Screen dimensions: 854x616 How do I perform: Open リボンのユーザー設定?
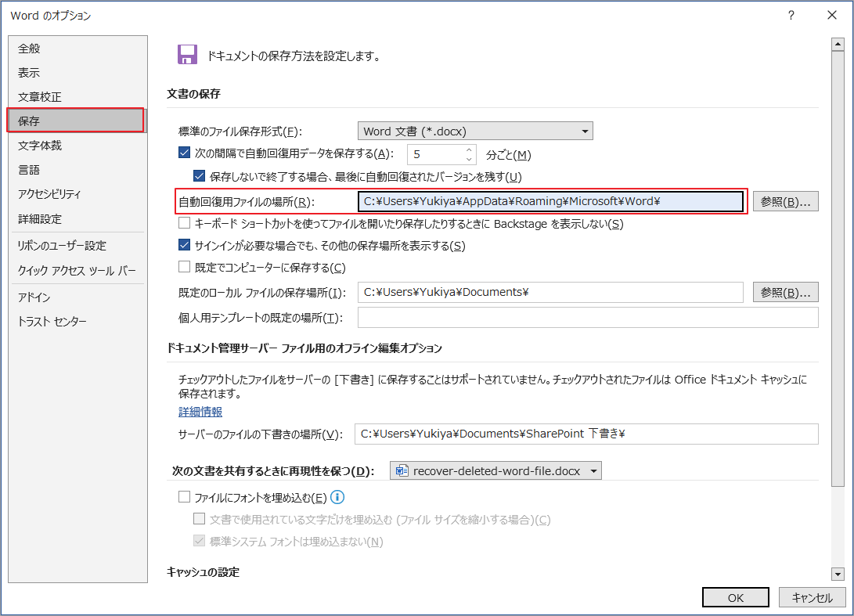(77, 246)
